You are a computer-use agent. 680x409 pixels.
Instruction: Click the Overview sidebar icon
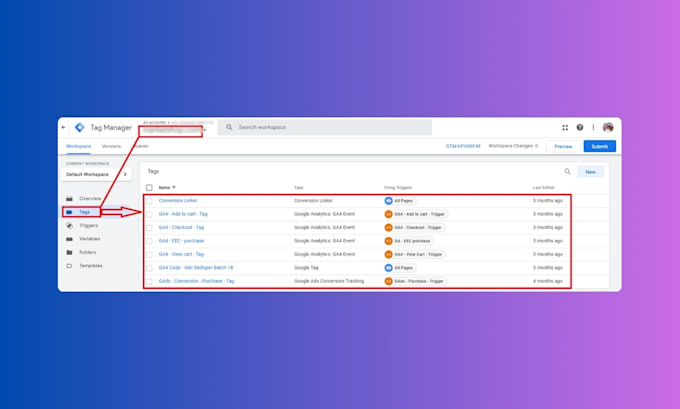click(x=69, y=199)
